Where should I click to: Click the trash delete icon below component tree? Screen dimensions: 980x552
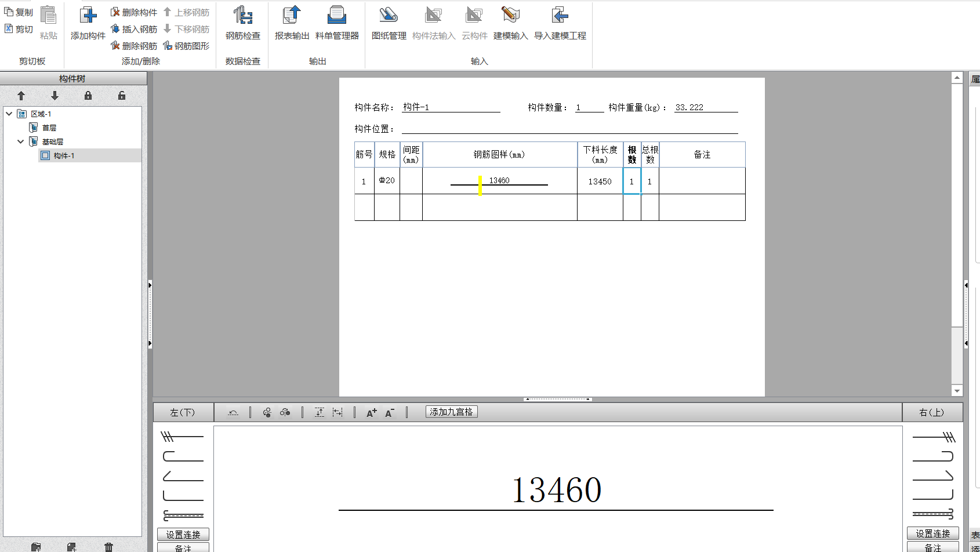(108, 547)
